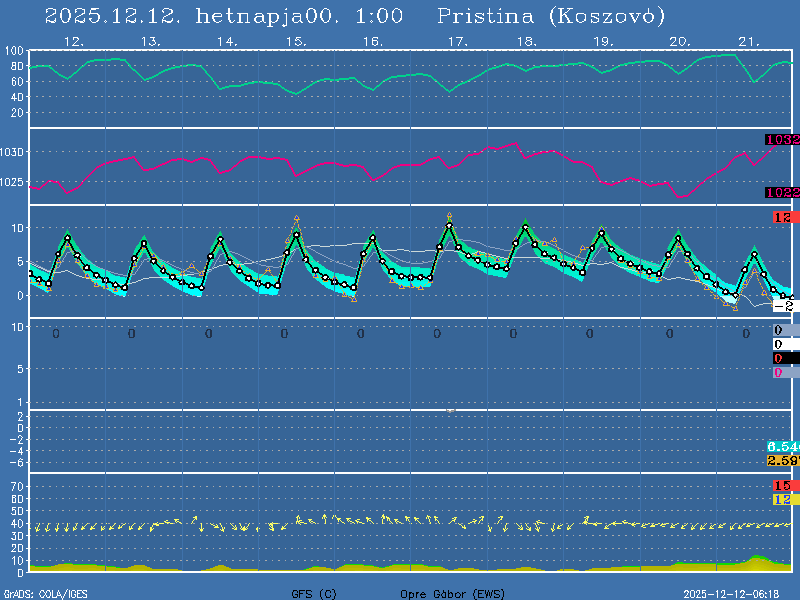The height and width of the screenshot is (600, 800).
Task: Click the GrADS: COLA/IGES footer credit
Action: [45, 594]
